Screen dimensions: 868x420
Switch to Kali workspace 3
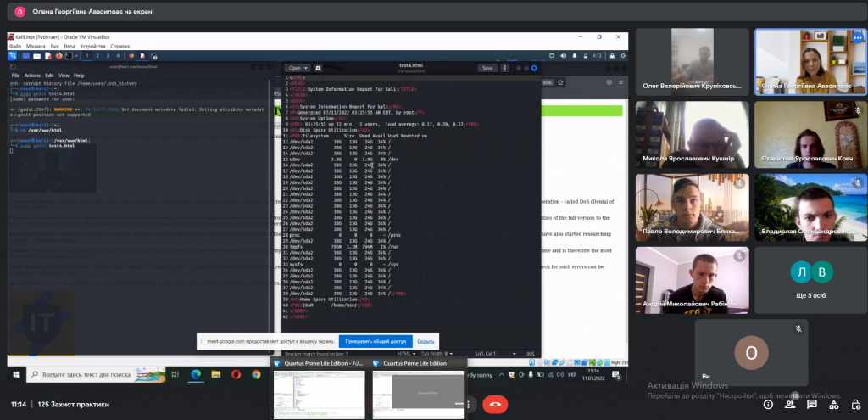click(108, 56)
